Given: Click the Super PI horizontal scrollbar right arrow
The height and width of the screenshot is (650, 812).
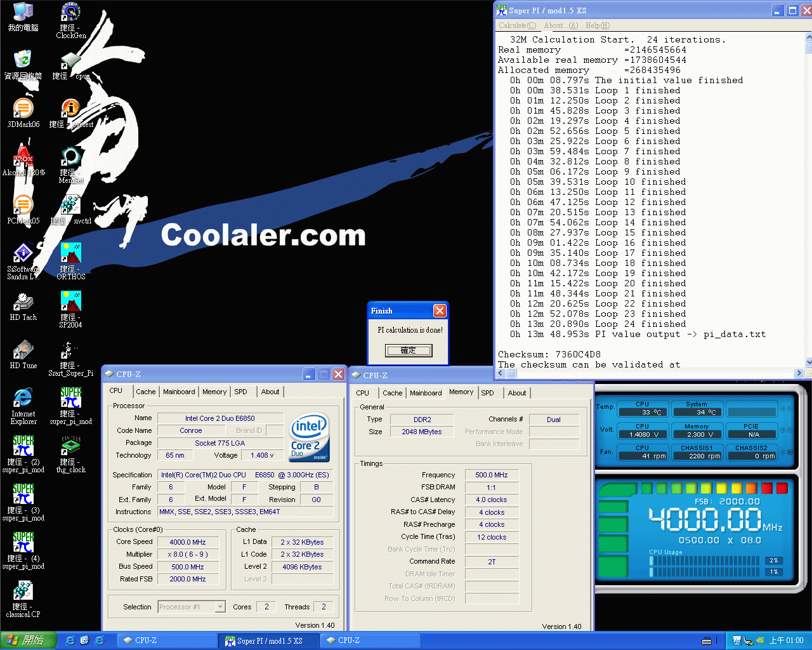Looking at the screenshot, I should 799,374.
